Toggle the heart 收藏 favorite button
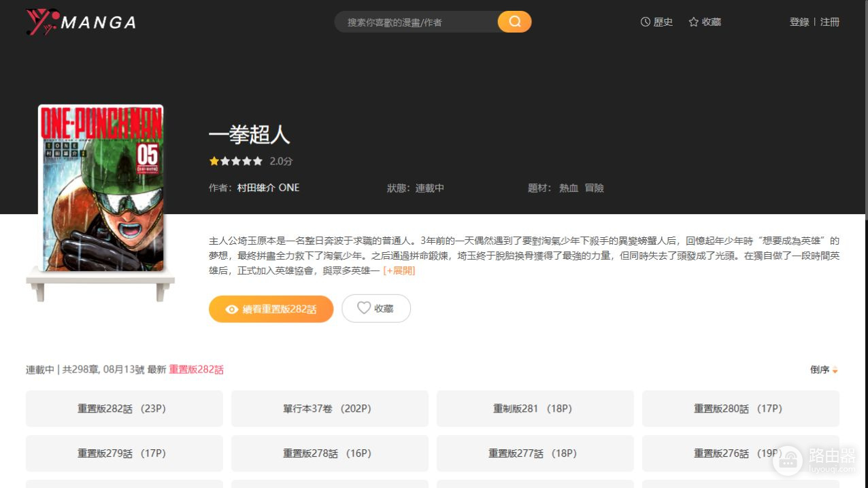This screenshot has height=488, width=868. pos(376,309)
